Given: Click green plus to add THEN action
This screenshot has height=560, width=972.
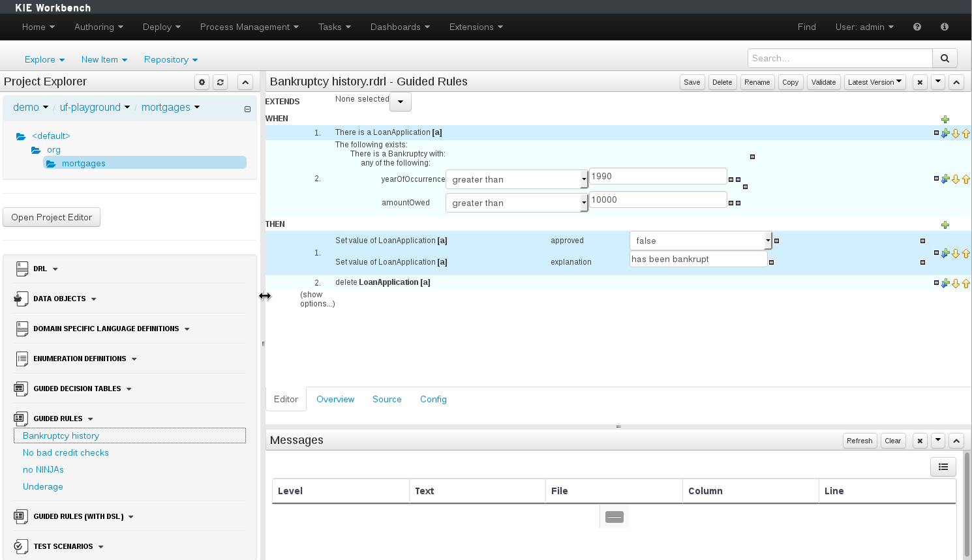Looking at the screenshot, I should (x=945, y=225).
